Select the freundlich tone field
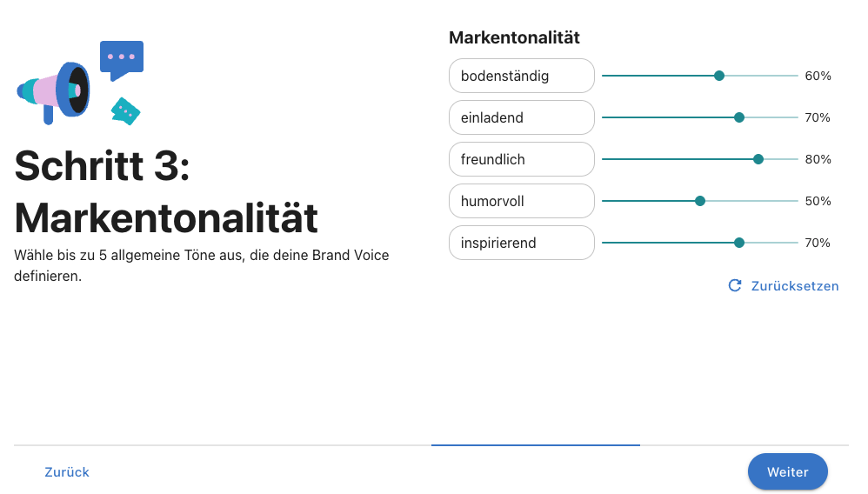The width and height of the screenshot is (868, 494). point(522,159)
